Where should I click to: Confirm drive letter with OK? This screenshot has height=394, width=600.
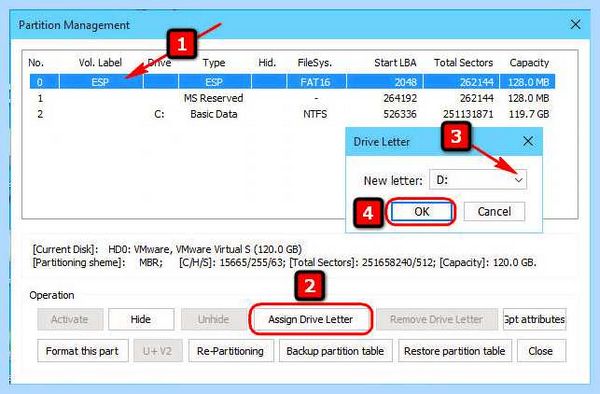[x=421, y=212]
